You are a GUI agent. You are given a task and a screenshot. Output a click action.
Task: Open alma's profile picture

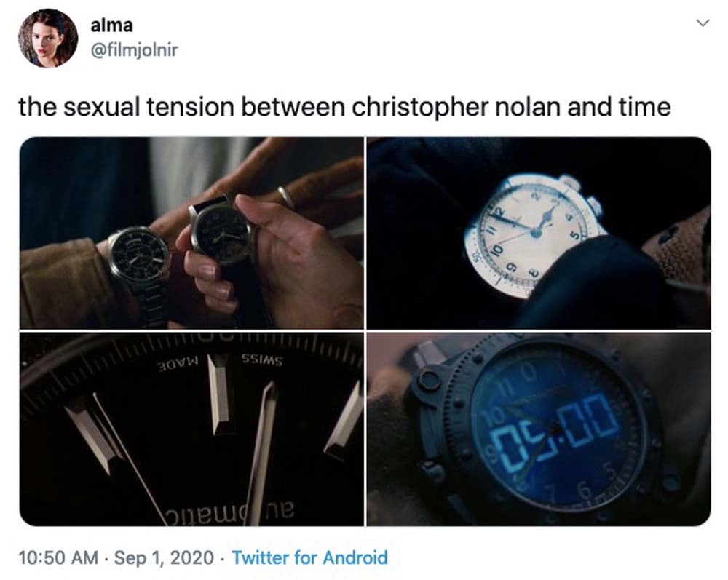[48, 39]
